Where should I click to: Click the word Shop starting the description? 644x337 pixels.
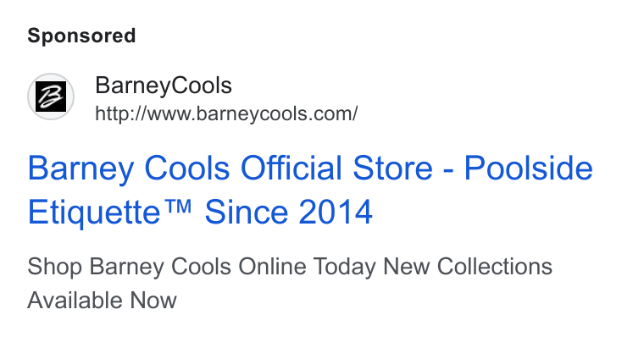pos(54,267)
